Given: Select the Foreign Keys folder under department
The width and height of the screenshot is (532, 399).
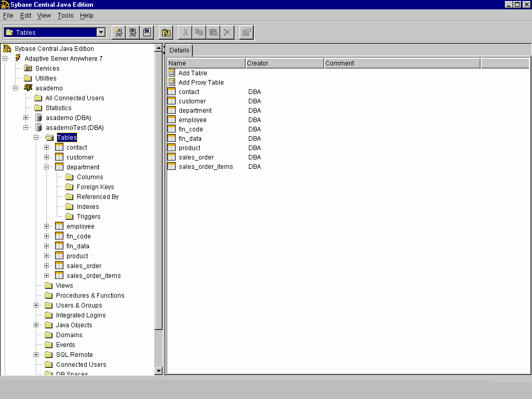Looking at the screenshot, I should click(x=95, y=187).
